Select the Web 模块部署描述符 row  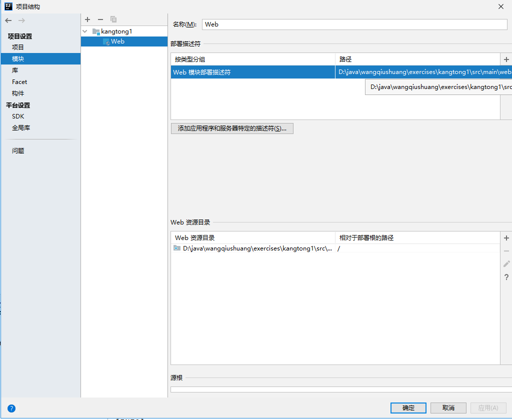[x=341, y=72]
